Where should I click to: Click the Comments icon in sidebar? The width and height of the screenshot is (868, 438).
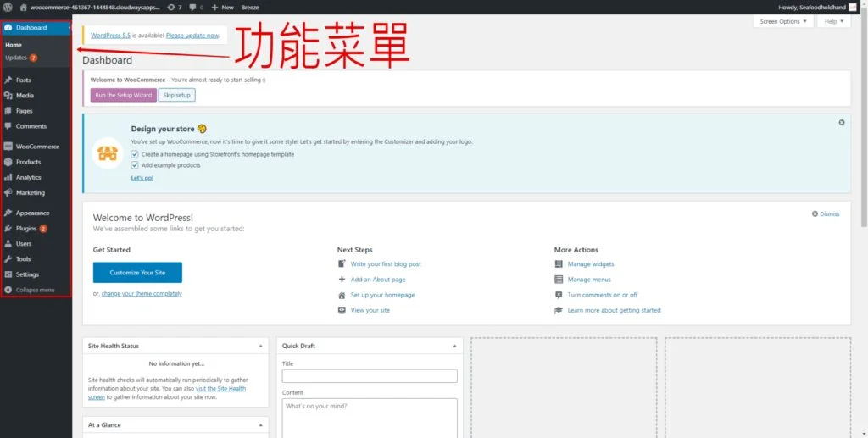[x=8, y=126]
